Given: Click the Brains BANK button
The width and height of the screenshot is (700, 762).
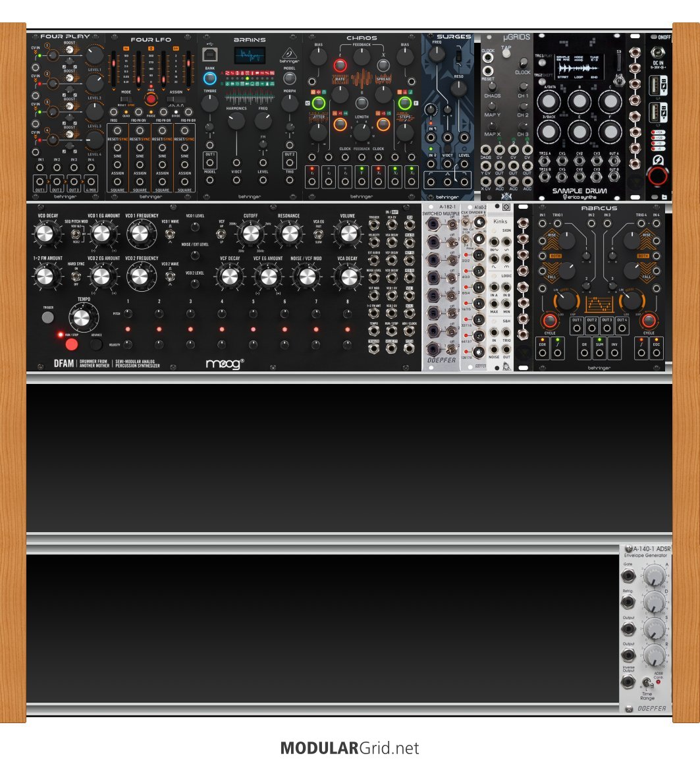Looking at the screenshot, I should click(210, 78).
